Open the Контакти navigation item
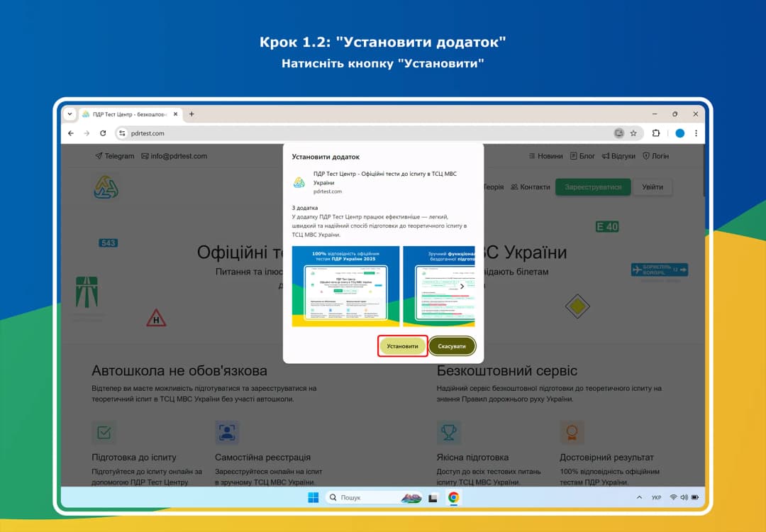 point(531,187)
